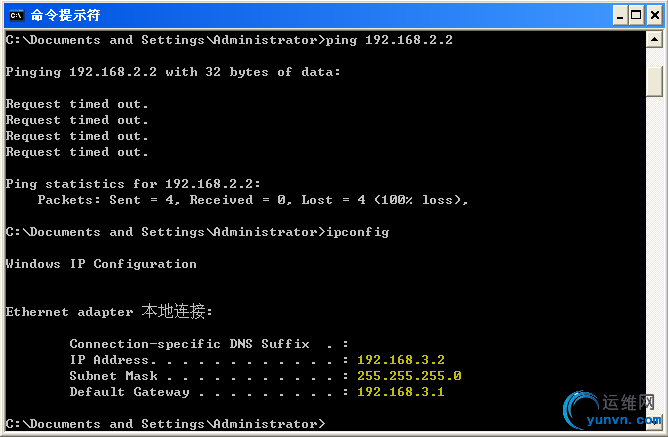Click the command prompt system menu icon
This screenshot has height=437, width=668.
[x=17, y=16]
